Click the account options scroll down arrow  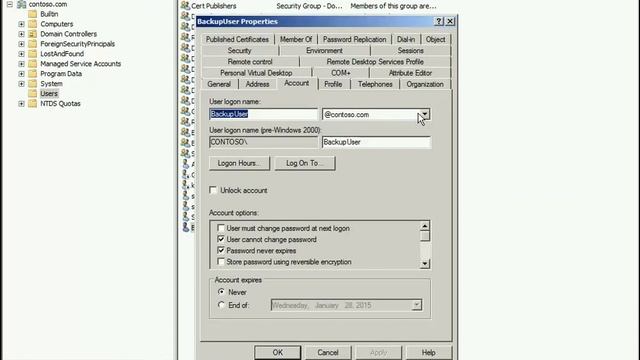pyautogui.click(x=424, y=264)
